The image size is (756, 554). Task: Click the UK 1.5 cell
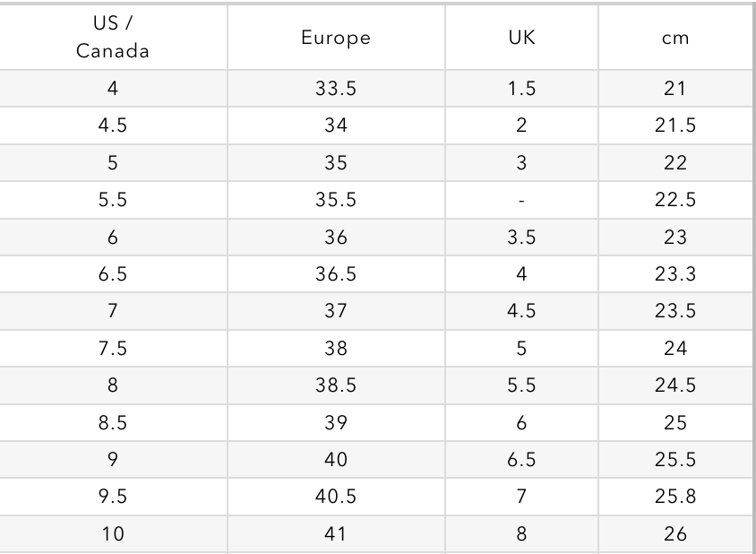[x=521, y=89]
